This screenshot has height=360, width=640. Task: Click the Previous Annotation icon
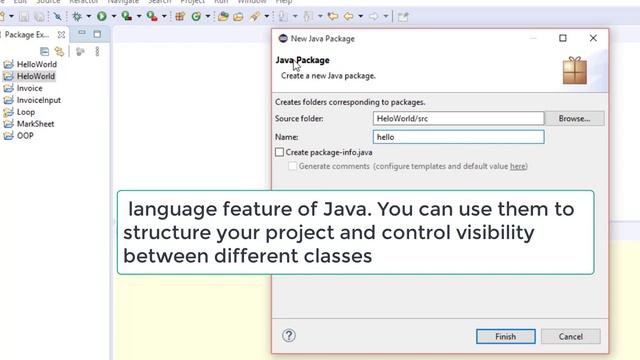(308, 16)
